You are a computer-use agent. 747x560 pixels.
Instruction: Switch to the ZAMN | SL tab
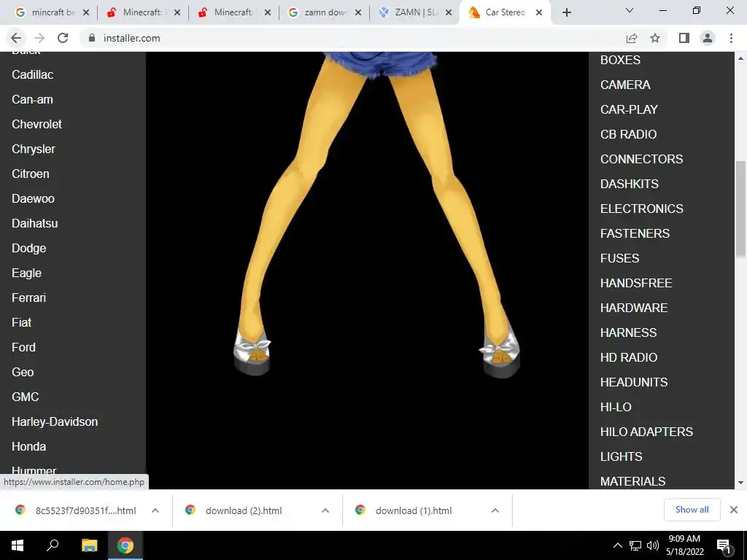(414, 13)
